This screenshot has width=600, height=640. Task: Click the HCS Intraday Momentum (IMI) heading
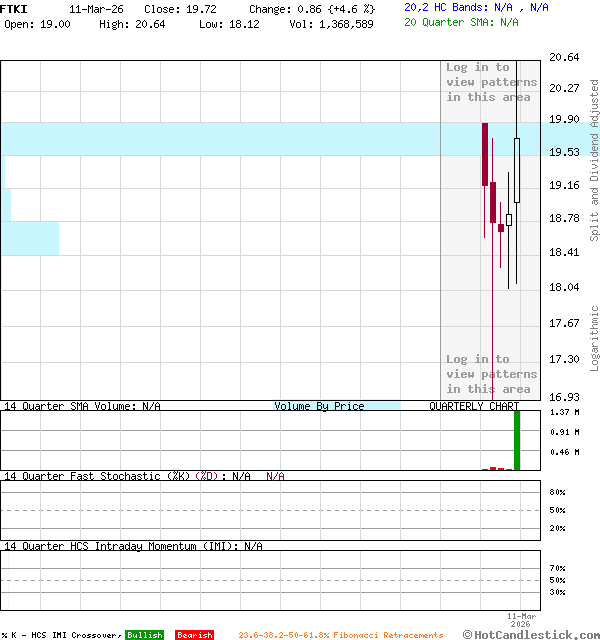coord(133,546)
